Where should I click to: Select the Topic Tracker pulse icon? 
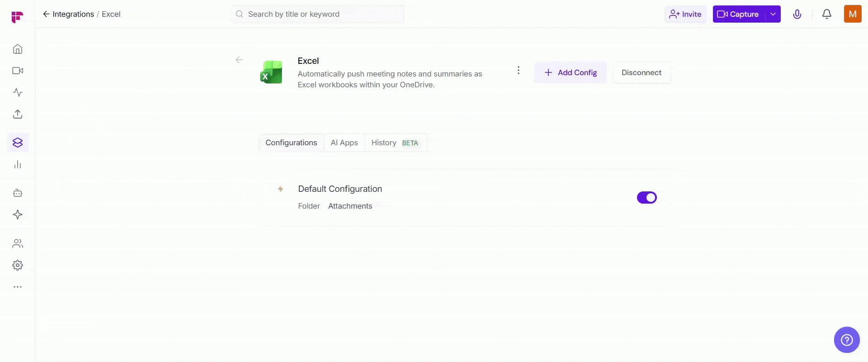click(17, 92)
